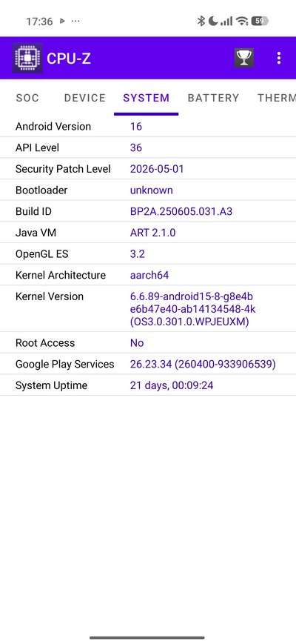Tap the moon do-not-disturb icon

213,21
